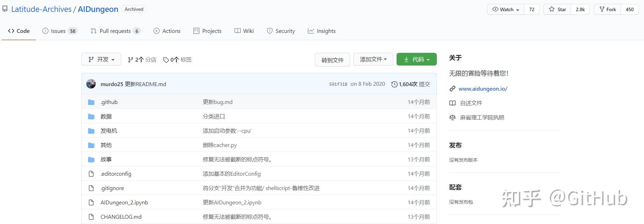
Task: Open the 更新README.md commit message
Action: pyautogui.click(x=145, y=84)
